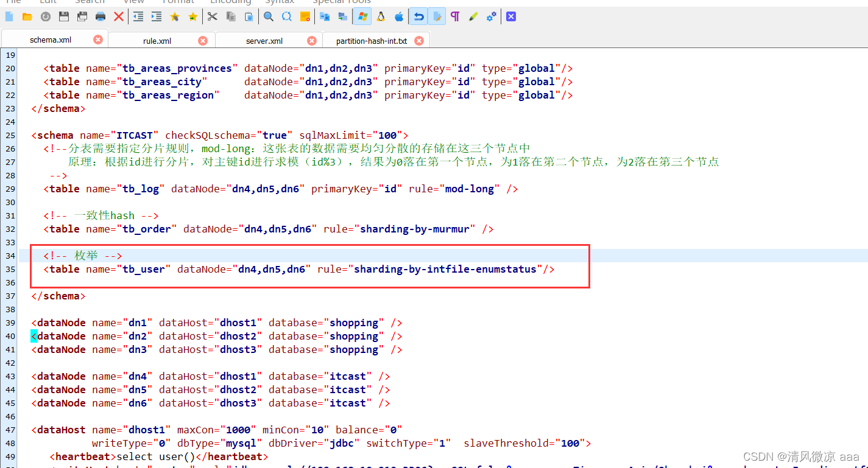Copy selection using the copy icon

[231, 17]
